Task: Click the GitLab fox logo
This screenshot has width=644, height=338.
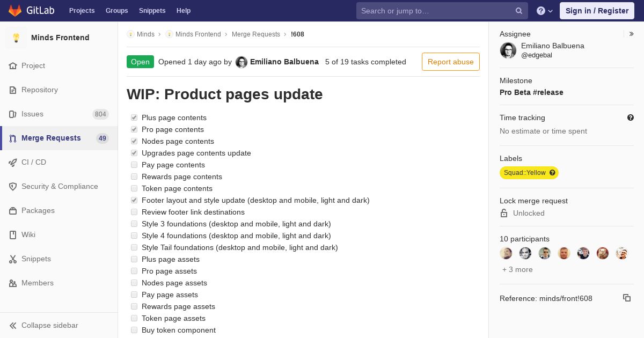Action: [x=15, y=11]
